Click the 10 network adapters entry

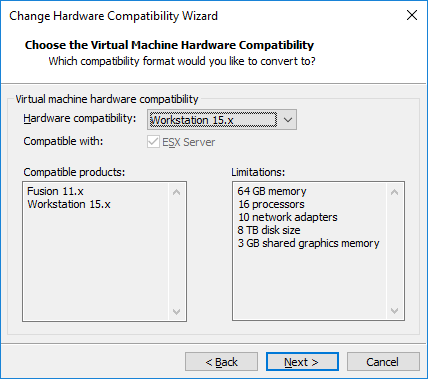[288, 217]
